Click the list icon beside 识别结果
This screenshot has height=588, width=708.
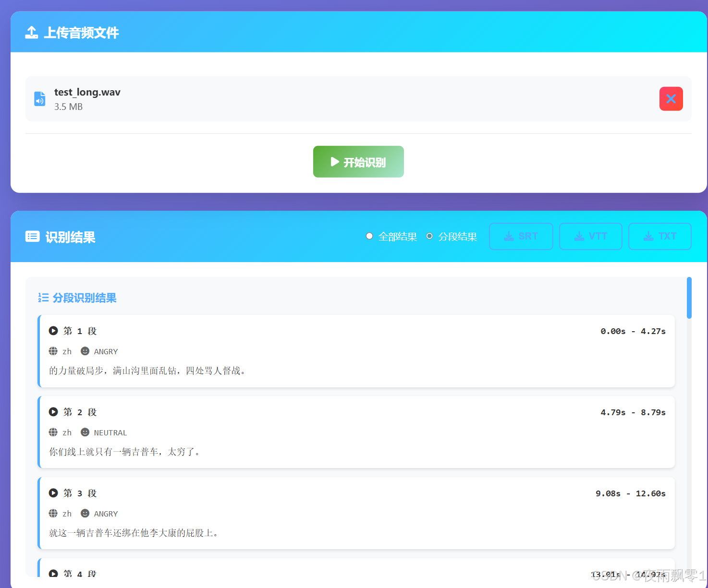(32, 237)
